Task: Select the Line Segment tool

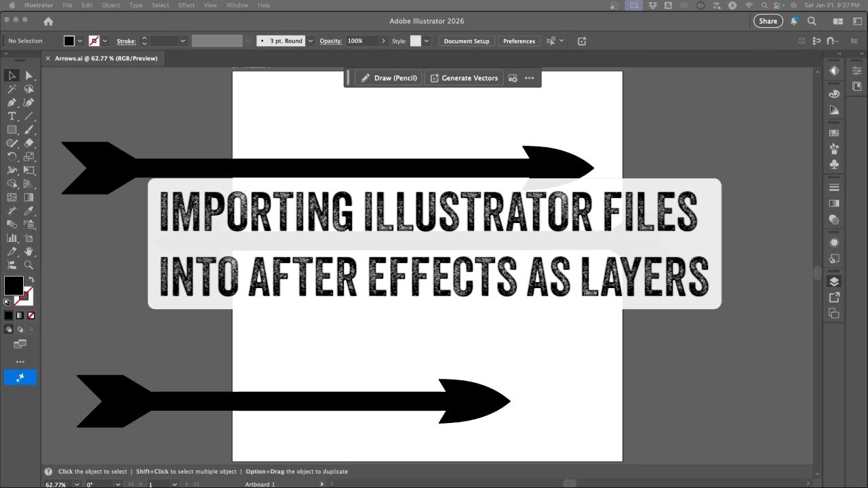Action: click(x=29, y=116)
